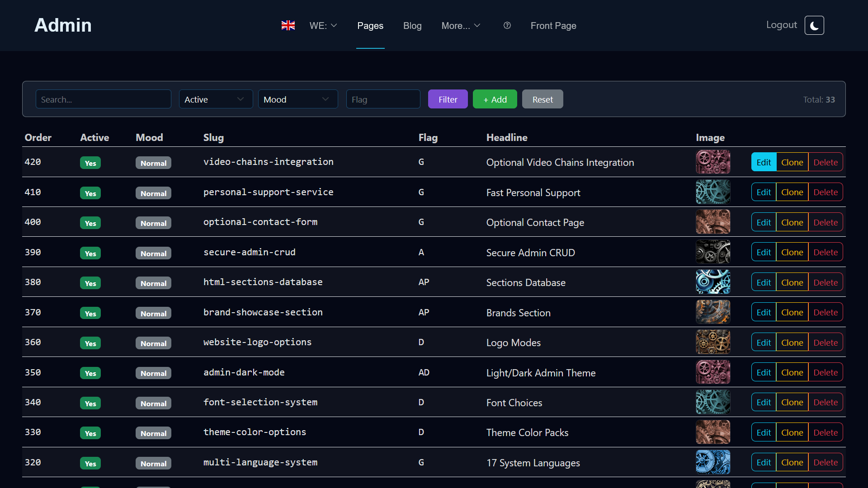Select the headline Sections Database
This screenshot has height=488, width=868.
click(x=526, y=282)
